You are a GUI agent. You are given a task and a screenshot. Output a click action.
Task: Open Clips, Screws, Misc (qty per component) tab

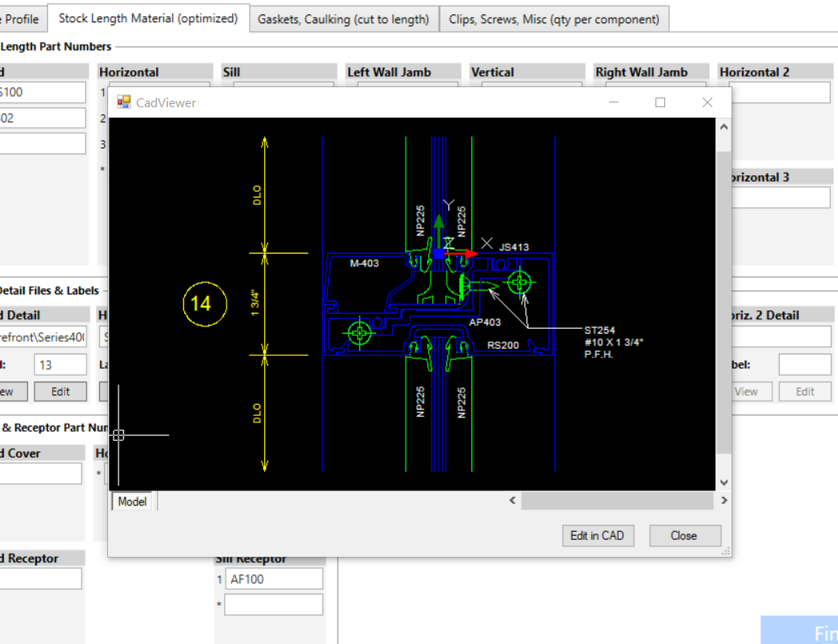point(554,19)
